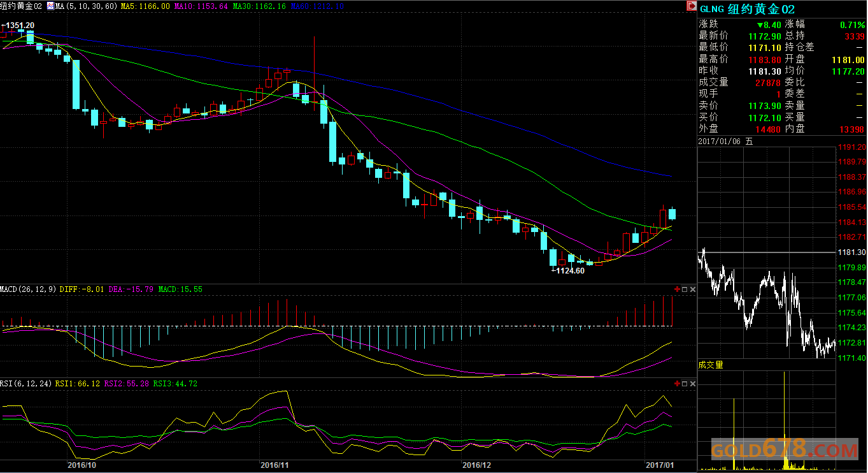Click the latest cyan candlestick in 2017/01

coord(672,214)
